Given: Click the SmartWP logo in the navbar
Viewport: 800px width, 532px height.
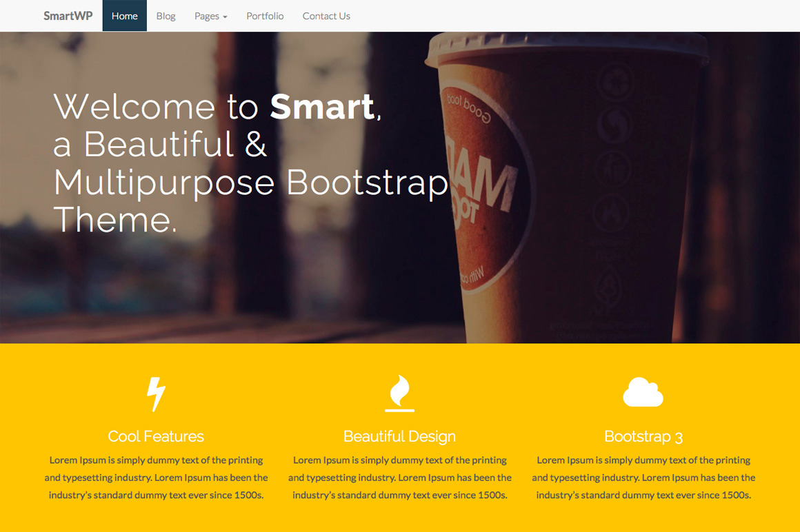Looking at the screenshot, I should tap(68, 15).
